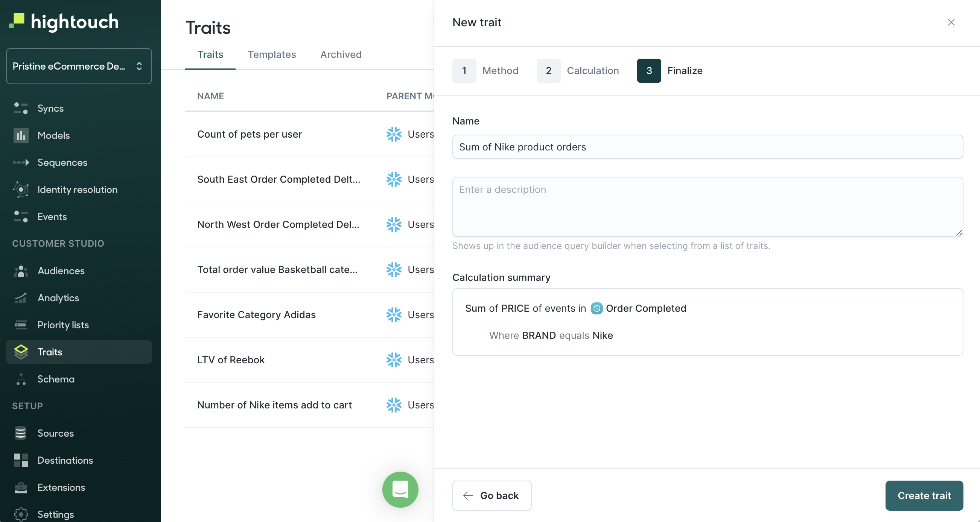
Task: Click the PARENT MODEL column header
Action: pyautogui.click(x=410, y=96)
